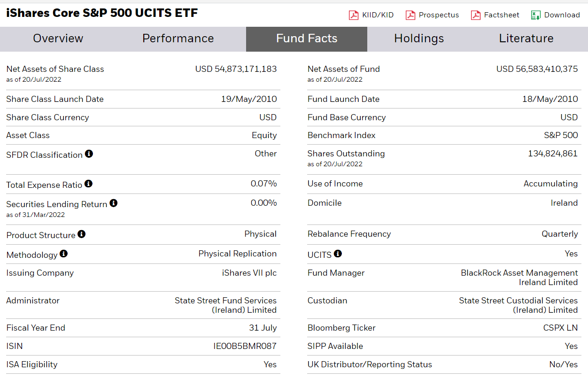Click the iShares Core S&P 500 title
The height and width of the screenshot is (379, 588).
click(102, 13)
